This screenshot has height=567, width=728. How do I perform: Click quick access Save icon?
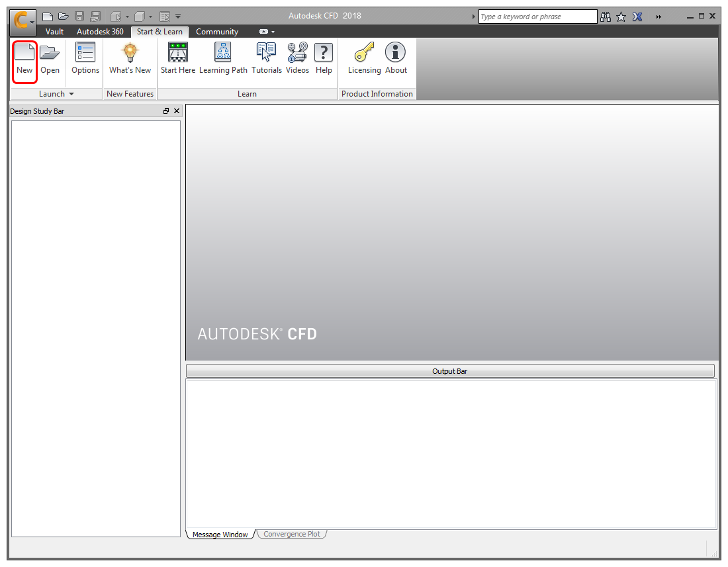tap(79, 17)
